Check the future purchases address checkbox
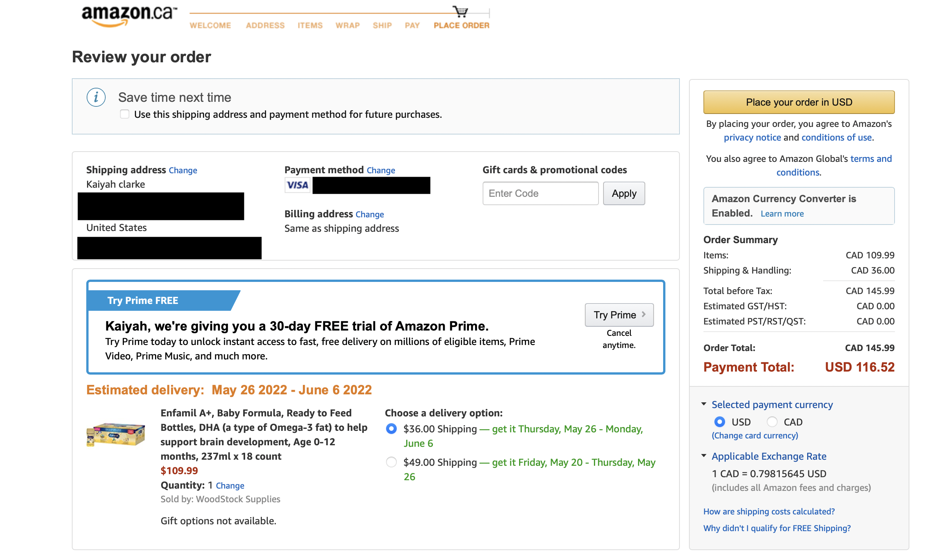The image size is (947, 560). coord(125,114)
